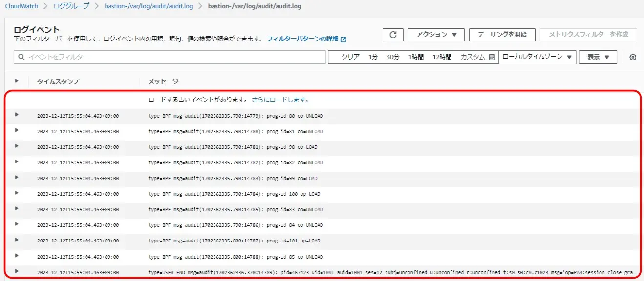Expand the prog-id=80 op=UNLOAD log row
Viewport: 644px width, 281px height.
[17, 115]
